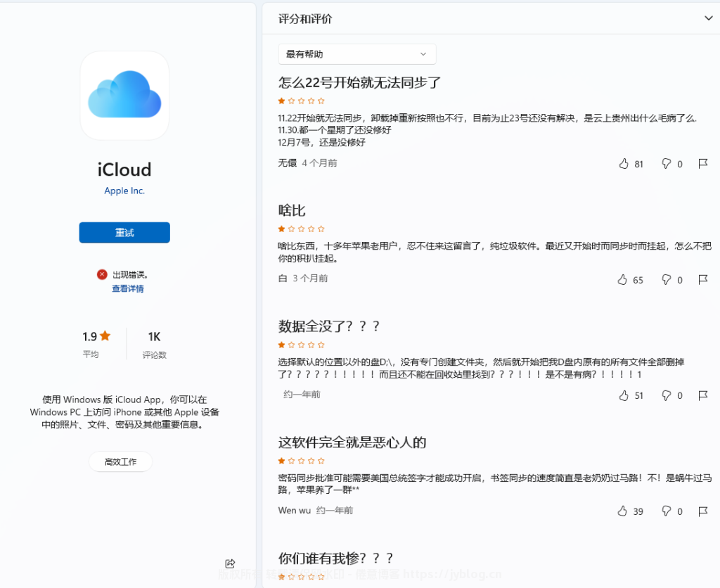The width and height of the screenshot is (720, 588).
Task: Thumbs up the "啥比" review
Action: [x=623, y=280]
